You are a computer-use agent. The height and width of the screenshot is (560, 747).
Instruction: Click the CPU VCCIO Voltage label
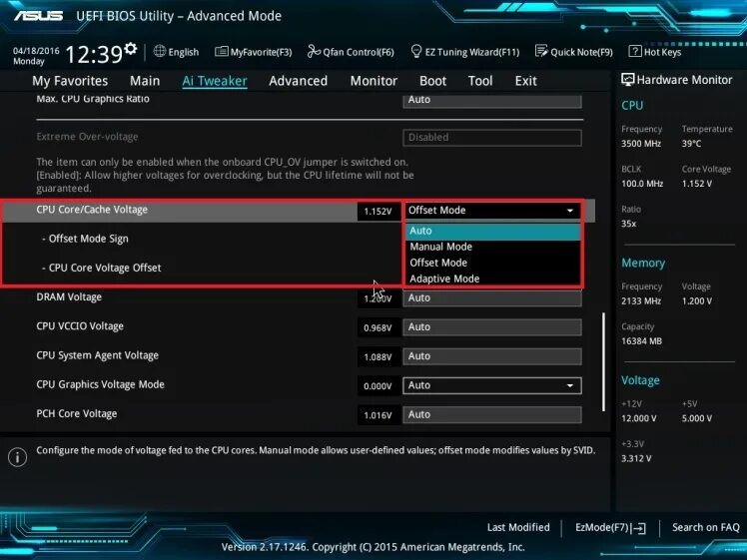80,326
